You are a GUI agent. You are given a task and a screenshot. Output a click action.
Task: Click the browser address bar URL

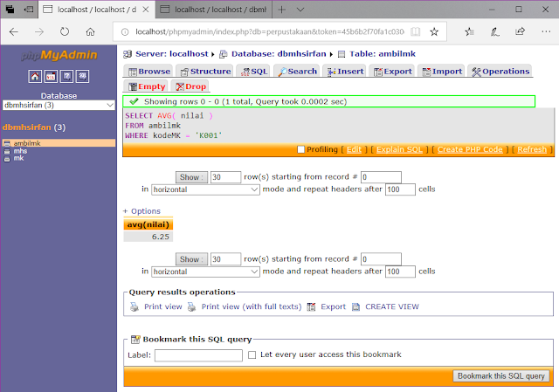tap(270, 32)
